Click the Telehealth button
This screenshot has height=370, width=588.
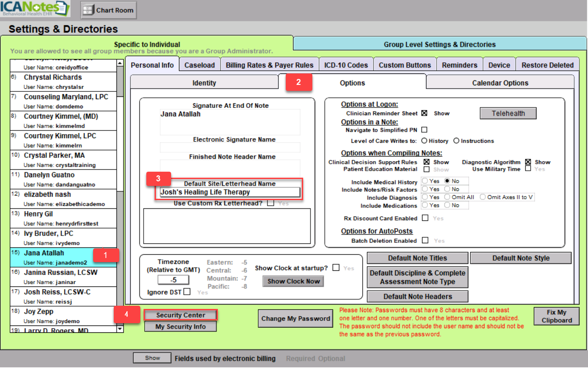point(508,113)
